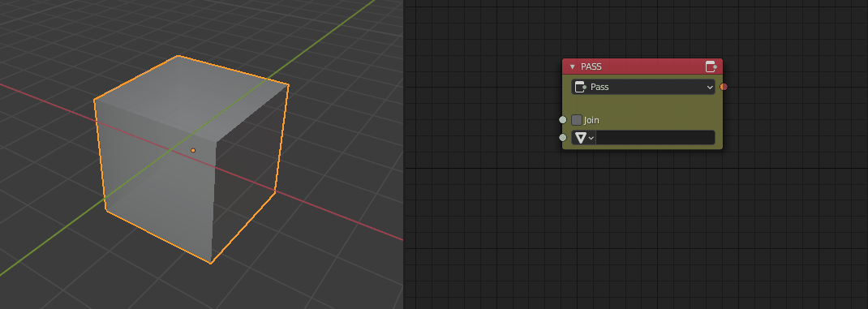Click the input socket beside Join
This screenshot has height=309, width=868.
pyautogui.click(x=563, y=120)
